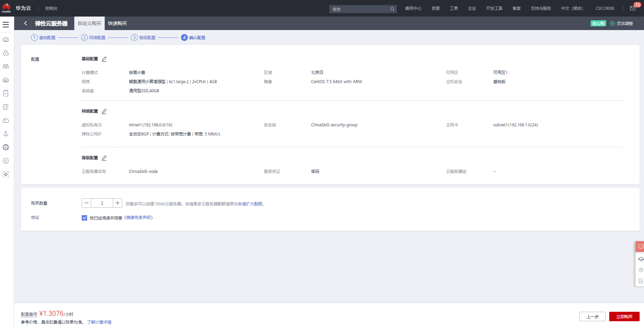The width and height of the screenshot is (644, 329).
Task: Go to step 2 网络配置
Action: [x=93, y=37]
